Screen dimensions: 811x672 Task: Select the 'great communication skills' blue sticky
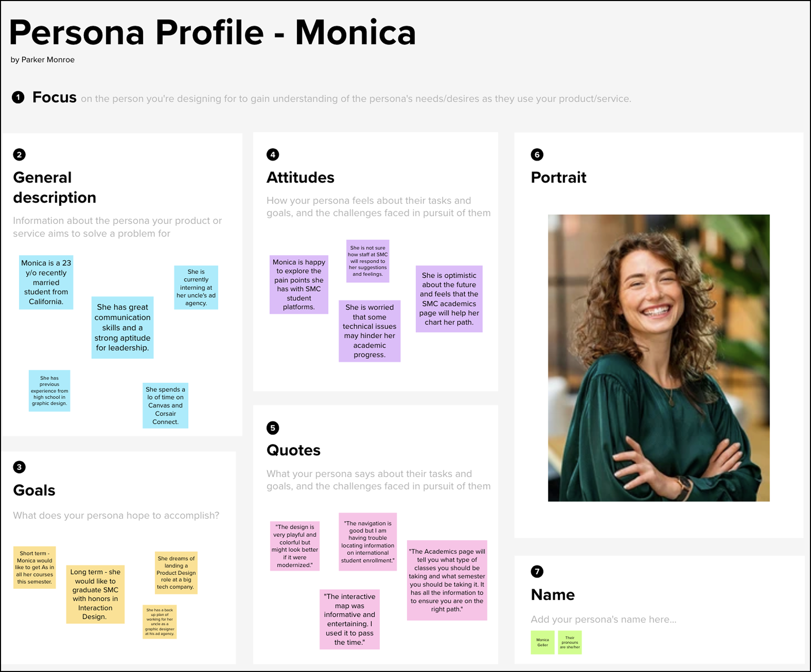click(x=122, y=328)
